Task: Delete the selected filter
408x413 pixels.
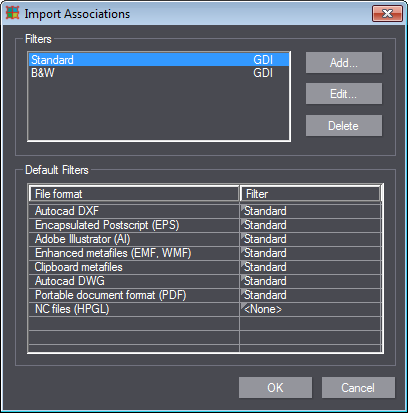Action: pyautogui.click(x=344, y=126)
